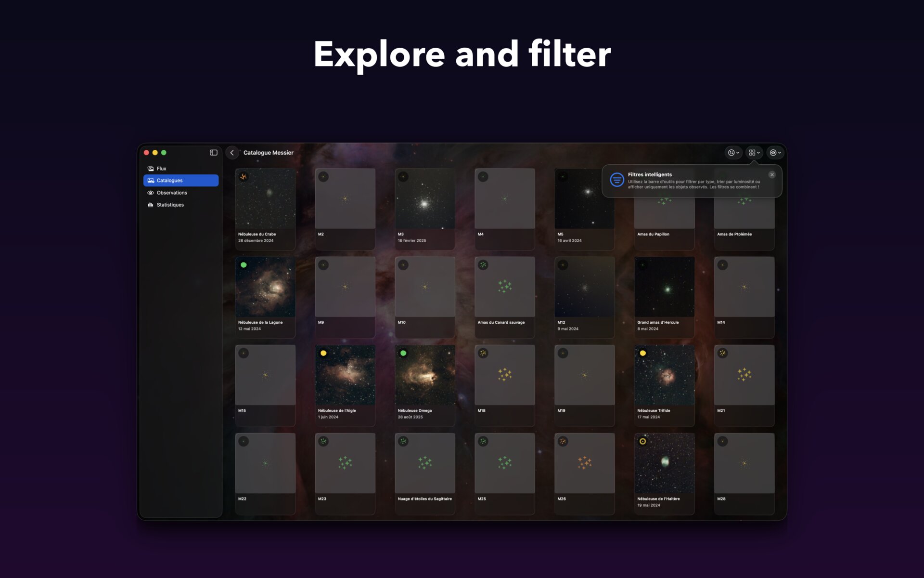Open the sort order dropdown
The width and height of the screenshot is (924, 578).
[733, 153]
